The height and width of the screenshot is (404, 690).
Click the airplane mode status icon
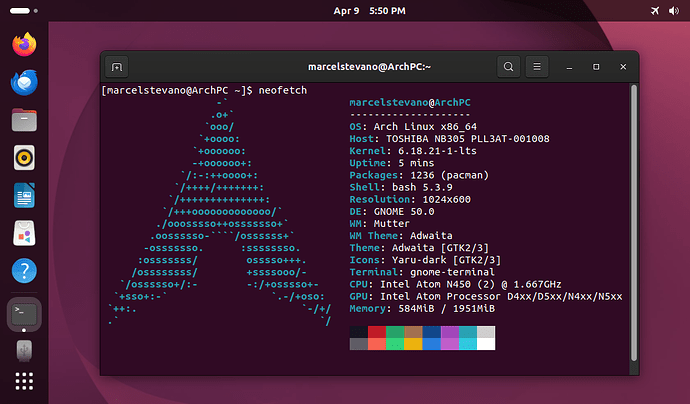point(655,11)
